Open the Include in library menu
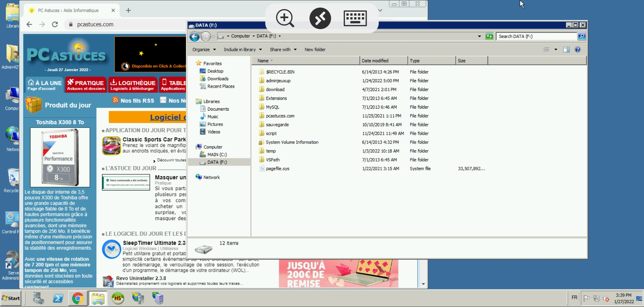644x307 pixels. (243, 49)
